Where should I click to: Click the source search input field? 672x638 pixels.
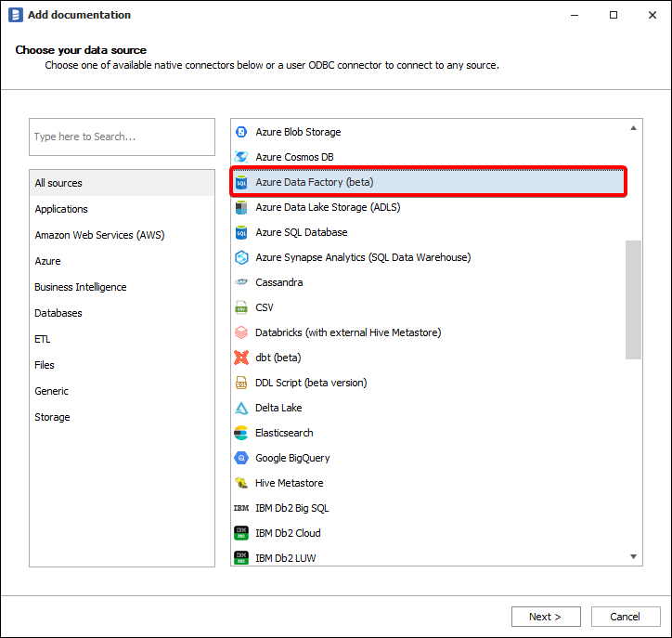click(122, 137)
